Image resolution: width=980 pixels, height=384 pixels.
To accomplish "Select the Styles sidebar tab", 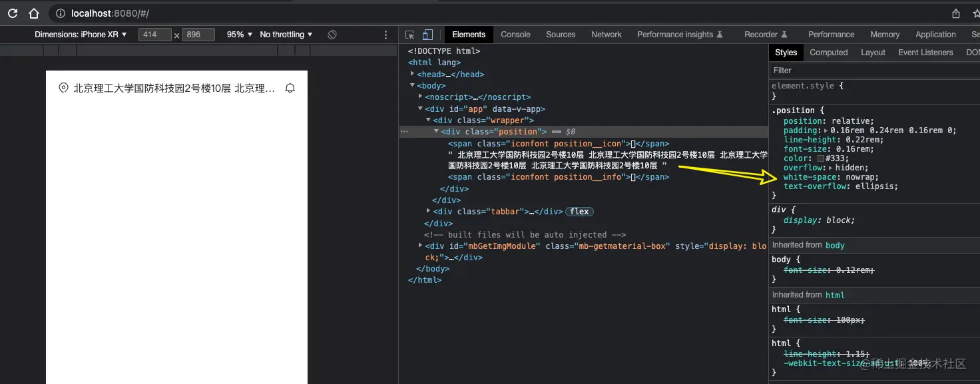I will pyautogui.click(x=786, y=53).
